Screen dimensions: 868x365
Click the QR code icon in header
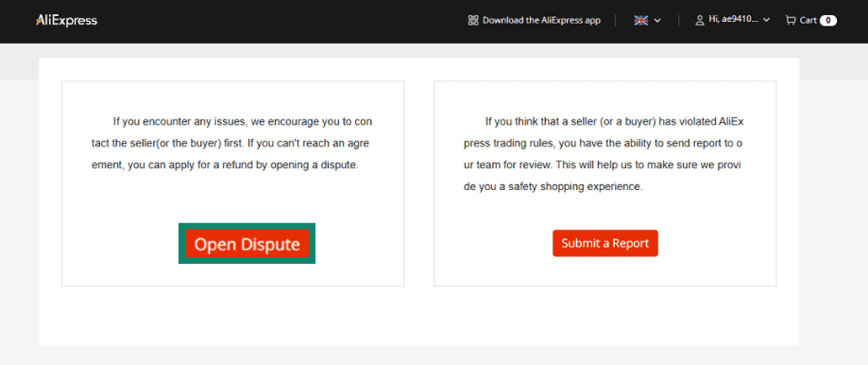(x=473, y=21)
